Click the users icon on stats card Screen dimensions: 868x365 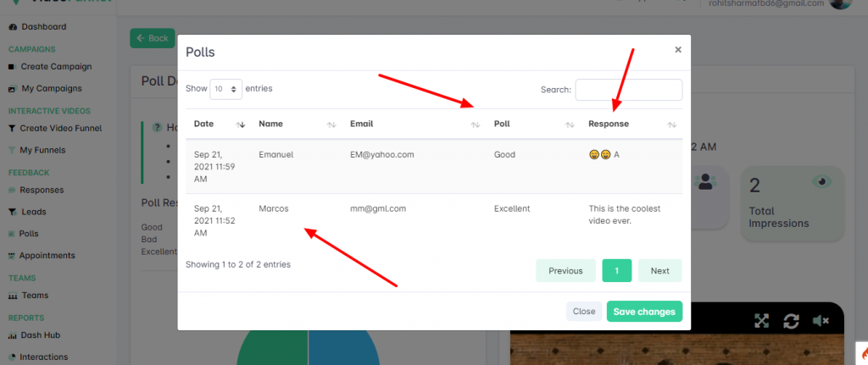(x=705, y=181)
